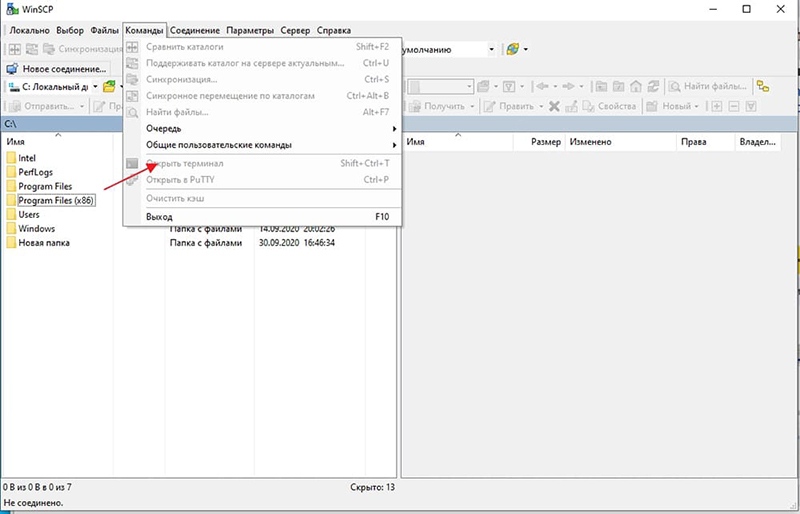The height and width of the screenshot is (514, 800).
Task: Select the Windows folder in local panel
Action: (37, 228)
